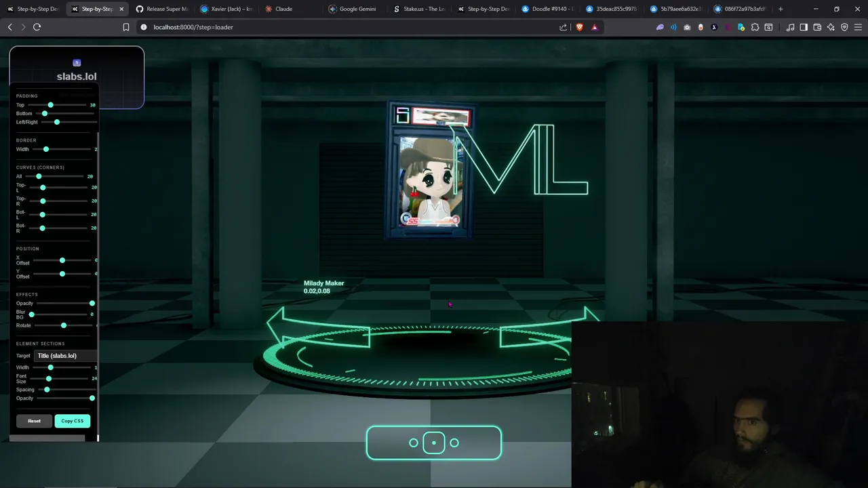The height and width of the screenshot is (488, 868).
Task: Adjust the Bot-L corner slider
Action: [x=59, y=214]
